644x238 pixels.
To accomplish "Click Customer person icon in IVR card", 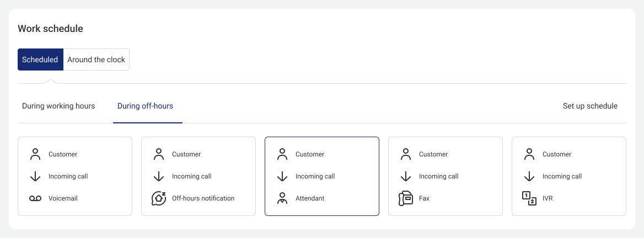I will click(529, 154).
